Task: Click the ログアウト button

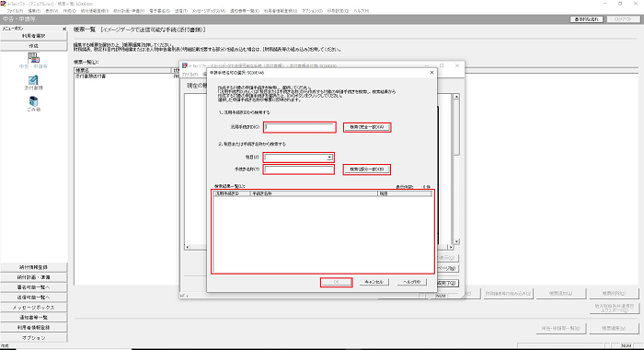Action: click(623, 19)
